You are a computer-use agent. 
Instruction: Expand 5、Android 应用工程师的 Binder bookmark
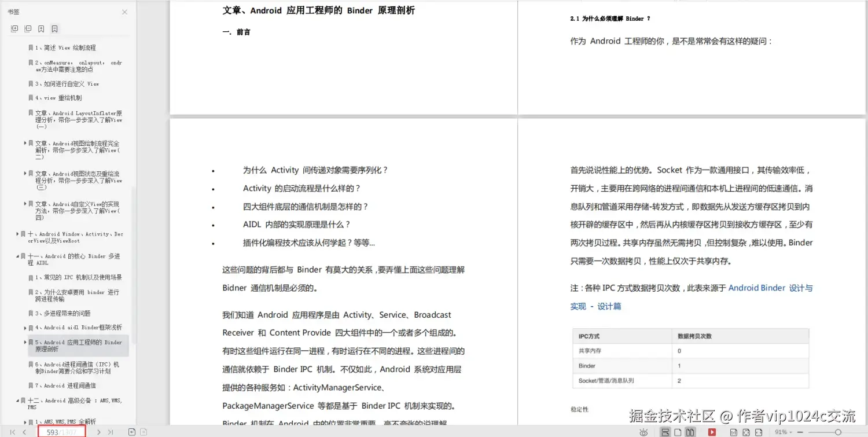coord(25,342)
